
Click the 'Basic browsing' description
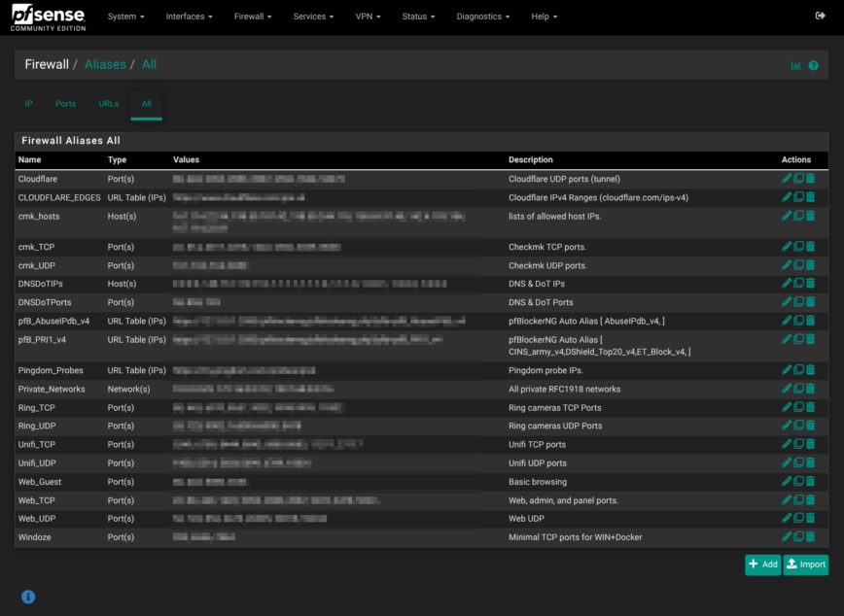[538, 482]
